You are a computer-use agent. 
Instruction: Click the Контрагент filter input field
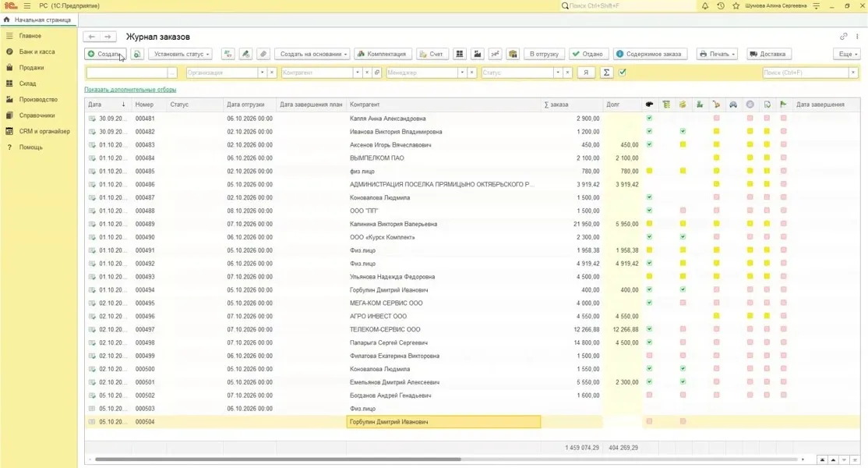[318, 73]
